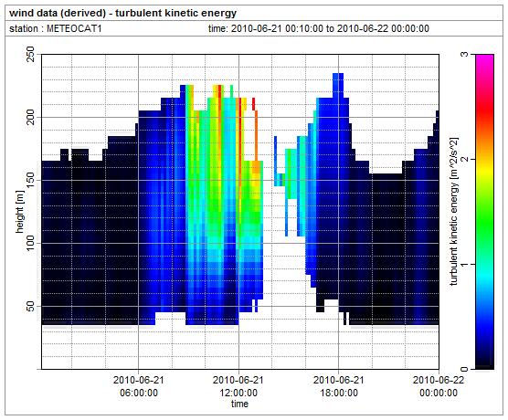Screen dimensions: 508x420
Task: Click the turbulent kinetic energy color bar
Action: point(484,212)
